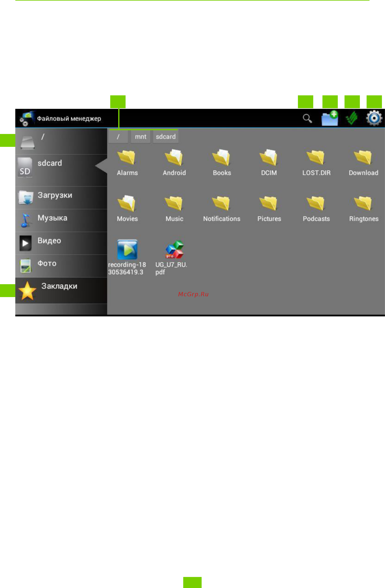
Task: Play the recording-1830536419 video file
Action: click(x=127, y=257)
